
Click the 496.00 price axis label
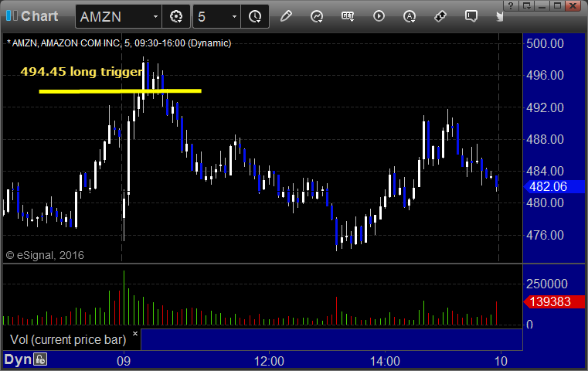[545, 76]
